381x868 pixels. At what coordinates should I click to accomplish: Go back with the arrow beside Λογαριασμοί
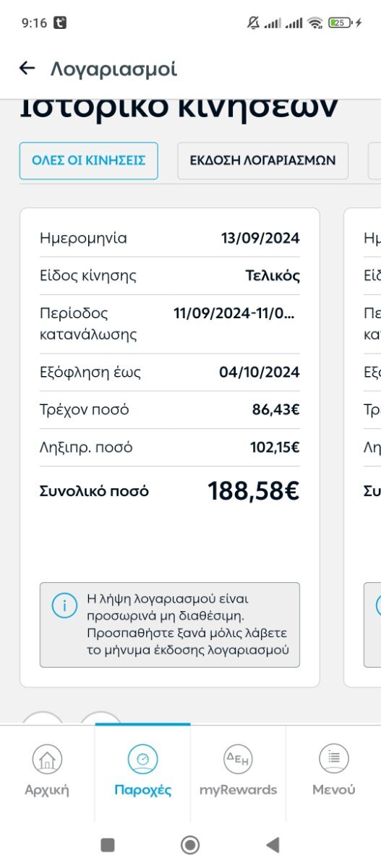(27, 69)
